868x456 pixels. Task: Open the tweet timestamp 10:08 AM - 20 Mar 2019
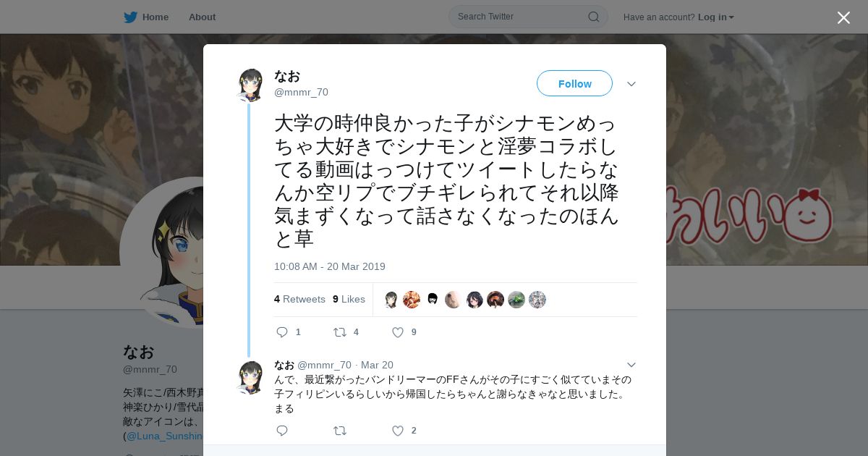coord(330,266)
